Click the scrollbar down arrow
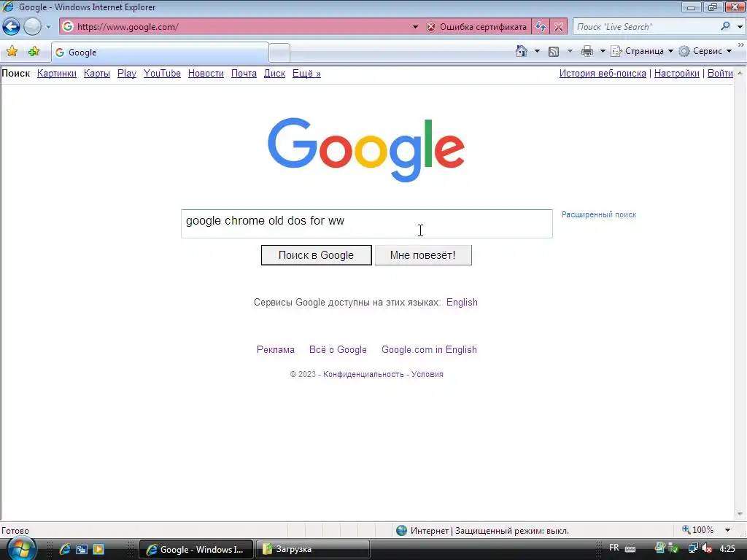Screen dimensions: 747x560 (x=740, y=514)
